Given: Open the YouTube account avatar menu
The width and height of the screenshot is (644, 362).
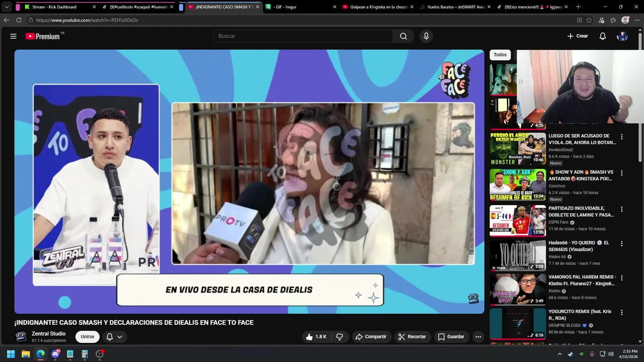Looking at the screenshot, I should tap(622, 36).
